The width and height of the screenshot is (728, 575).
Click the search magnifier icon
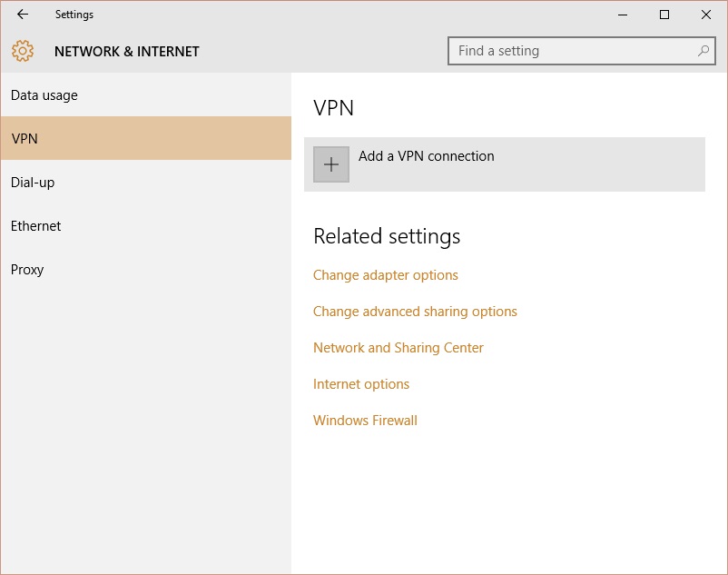(x=703, y=51)
